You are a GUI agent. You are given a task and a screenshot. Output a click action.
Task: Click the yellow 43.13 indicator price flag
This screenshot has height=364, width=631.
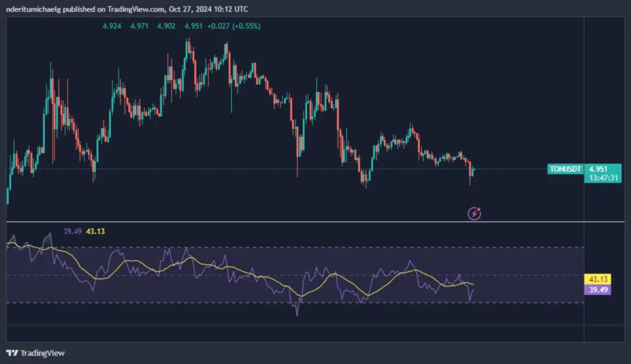598,279
